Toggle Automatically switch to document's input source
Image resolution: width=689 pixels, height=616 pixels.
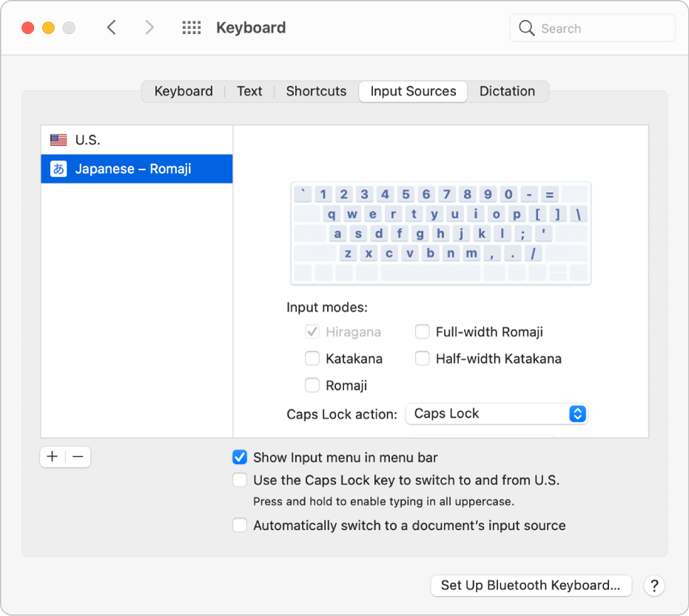pyautogui.click(x=240, y=526)
